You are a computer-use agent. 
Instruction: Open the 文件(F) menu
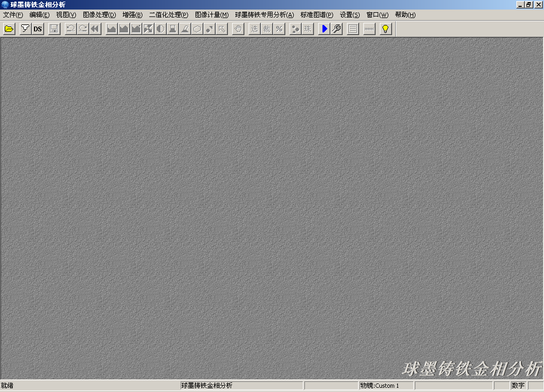(13, 15)
